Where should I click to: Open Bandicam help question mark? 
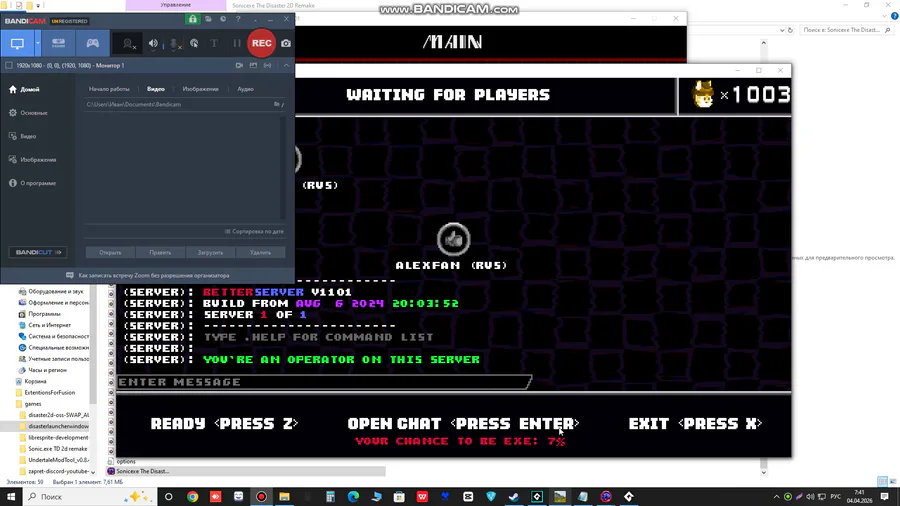tap(238, 20)
